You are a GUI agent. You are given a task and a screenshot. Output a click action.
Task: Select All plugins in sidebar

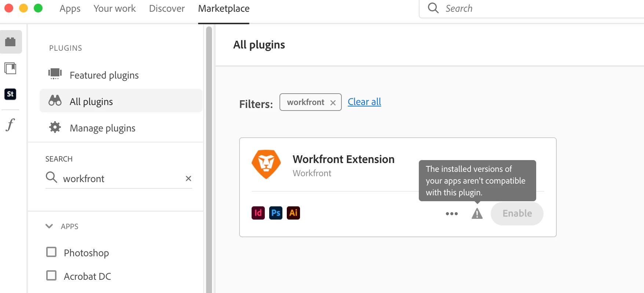click(121, 101)
